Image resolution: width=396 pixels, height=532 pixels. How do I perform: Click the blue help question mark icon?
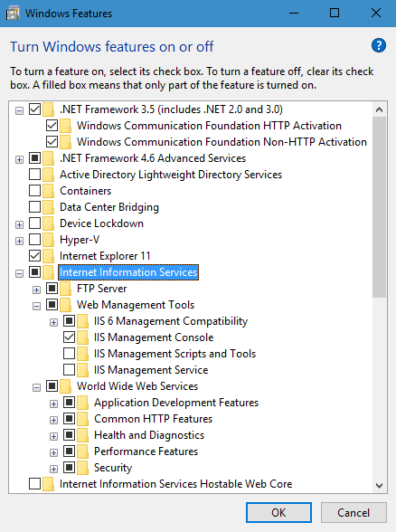(x=378, y=45)
